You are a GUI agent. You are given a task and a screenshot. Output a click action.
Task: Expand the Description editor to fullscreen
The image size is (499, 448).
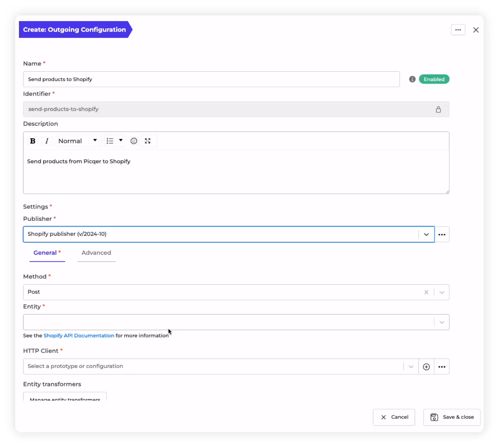coord(148,141)
